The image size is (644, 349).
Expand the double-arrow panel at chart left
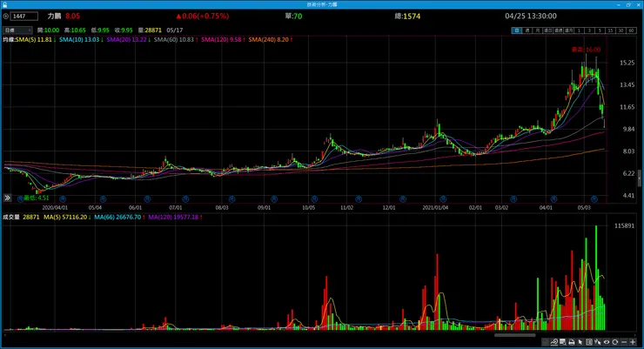7,198
